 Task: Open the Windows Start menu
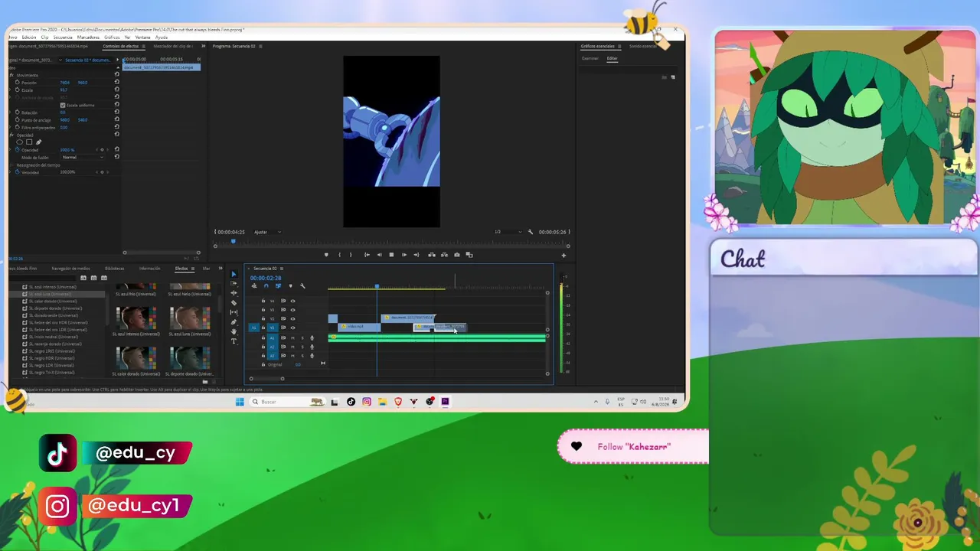(x=240, y=402)
